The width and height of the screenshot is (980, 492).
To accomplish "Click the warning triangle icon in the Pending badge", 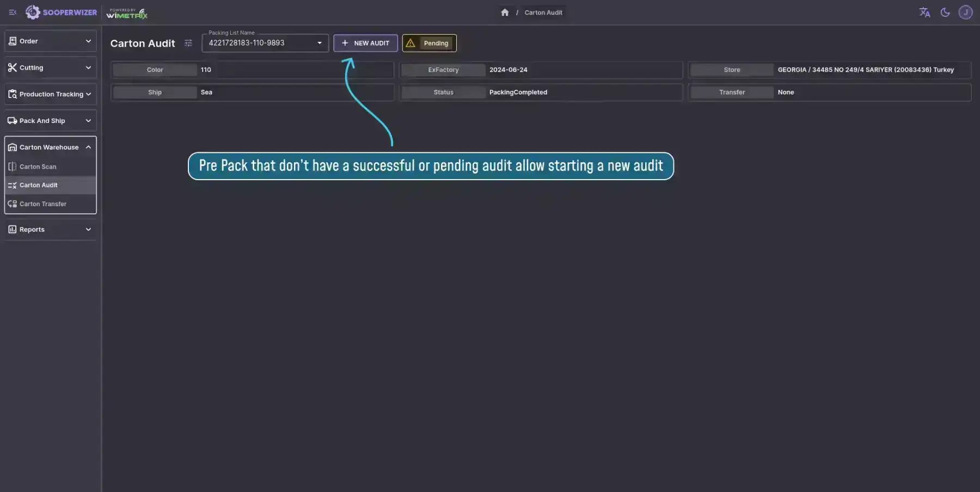I will click(411, 43).
